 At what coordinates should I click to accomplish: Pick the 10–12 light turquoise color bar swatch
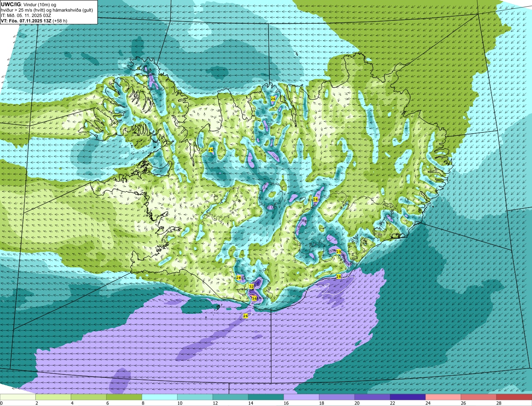pos(195,397)
